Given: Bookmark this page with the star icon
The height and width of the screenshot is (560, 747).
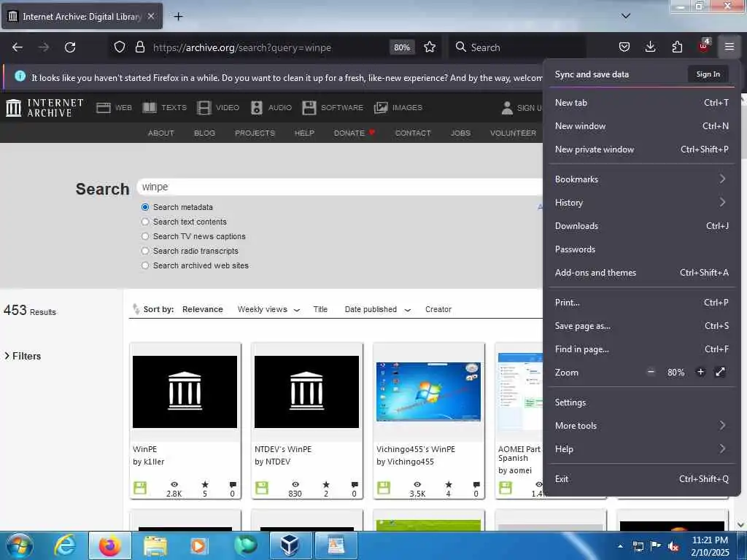Looking at the screenshot, I should point(430,47).
